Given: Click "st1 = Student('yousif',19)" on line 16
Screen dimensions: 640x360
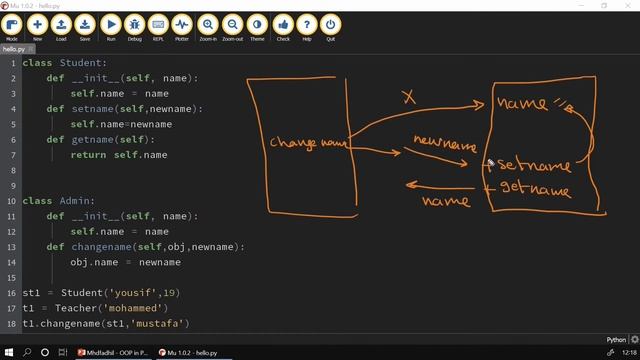Looking at the screenshot, I should [101, 293].
